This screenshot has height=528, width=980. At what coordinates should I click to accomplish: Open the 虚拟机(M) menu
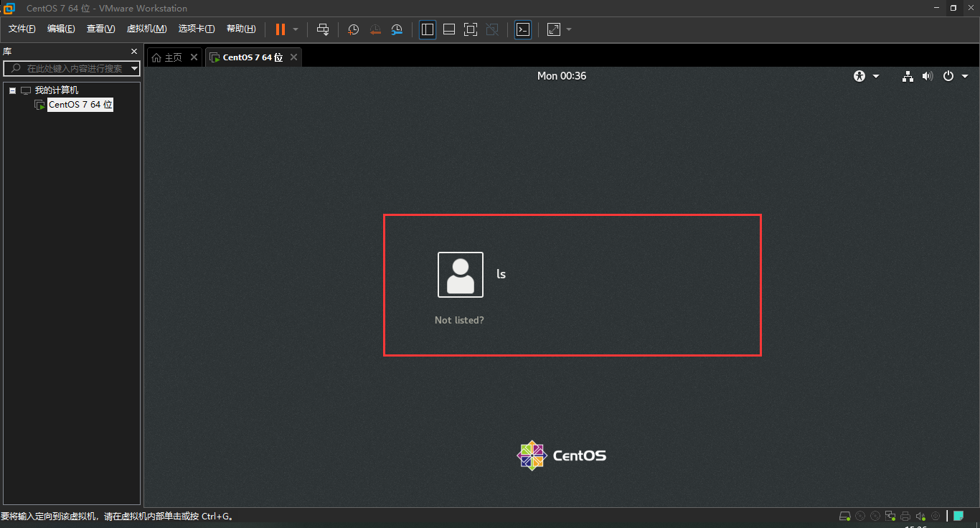pos(146,29)
